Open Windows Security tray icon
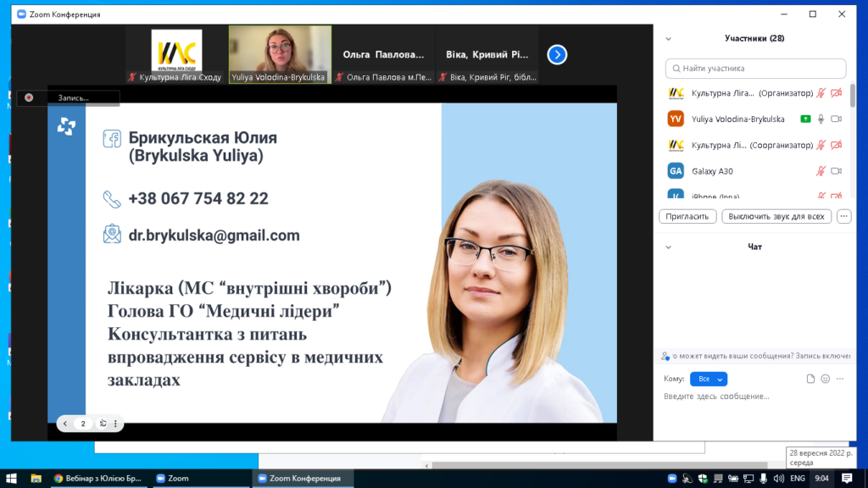Image resolution: width=868 pixels, height=488 pixels. 703,479
